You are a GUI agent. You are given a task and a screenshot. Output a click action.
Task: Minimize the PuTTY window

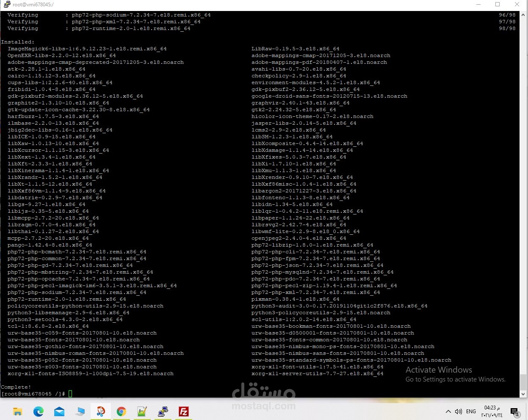pyautogui.click(x=478, y=4)
